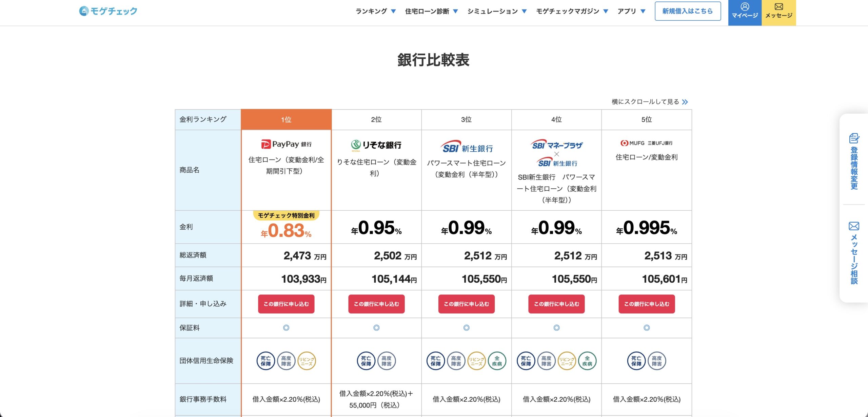
Task: Click MUFG 三菱UFJ銀行 logo
Action: click(646, 143)
